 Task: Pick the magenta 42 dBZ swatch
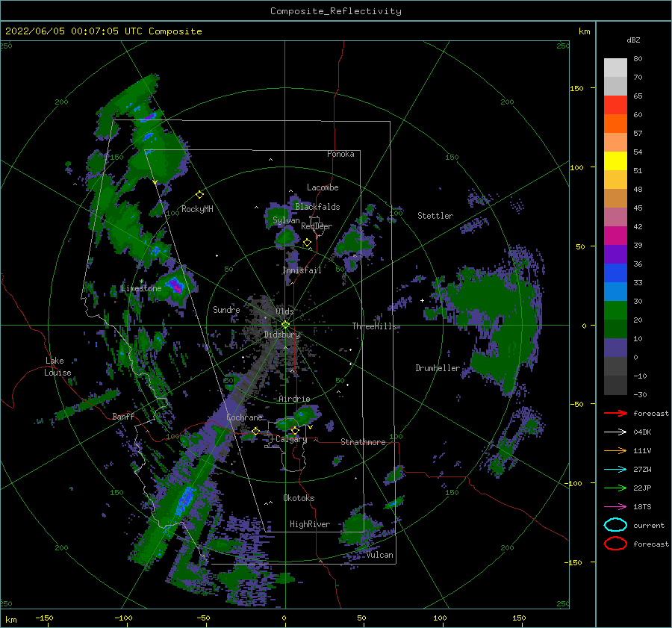[615, 235]
